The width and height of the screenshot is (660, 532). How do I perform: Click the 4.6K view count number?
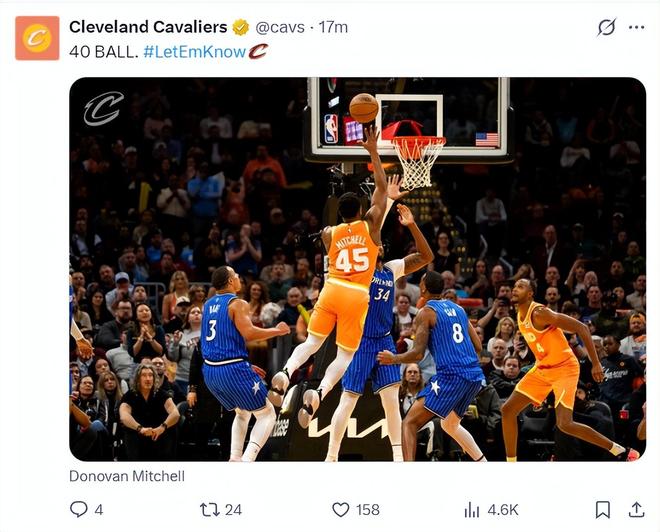click(x=503, y=510)
